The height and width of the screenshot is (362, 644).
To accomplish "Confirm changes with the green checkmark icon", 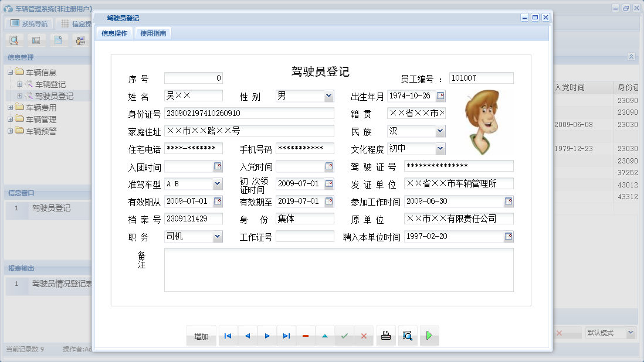I will click(344, 335).
